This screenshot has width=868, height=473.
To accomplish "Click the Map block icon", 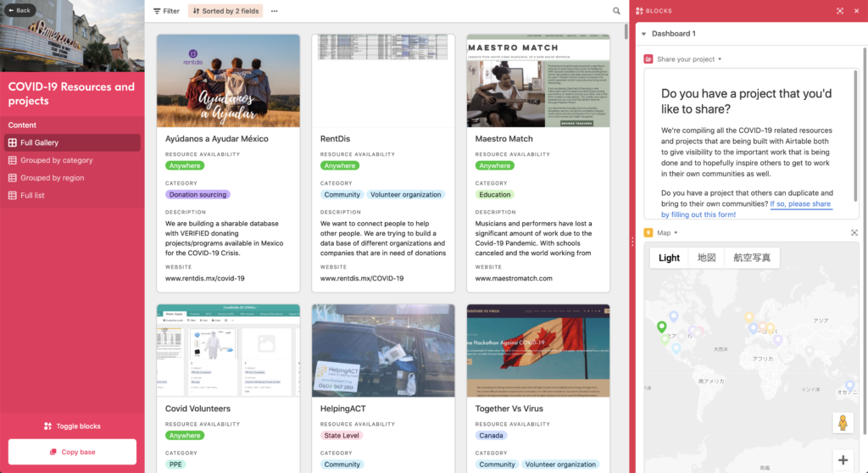I will (648, 232).
